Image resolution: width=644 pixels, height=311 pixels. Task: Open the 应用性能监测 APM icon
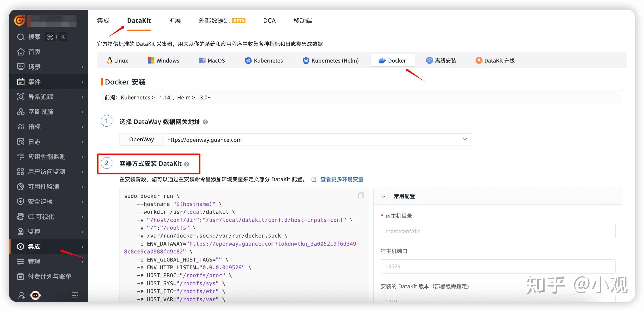(x=21, y=157)
